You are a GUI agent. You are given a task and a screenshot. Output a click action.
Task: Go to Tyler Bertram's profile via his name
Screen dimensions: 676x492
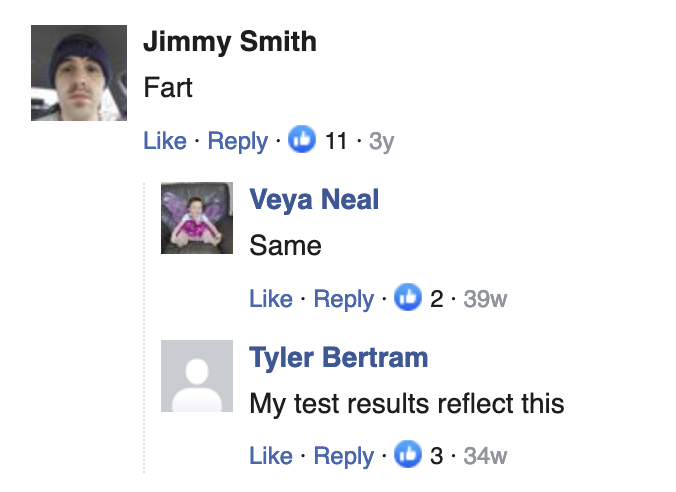click(338, 357)
